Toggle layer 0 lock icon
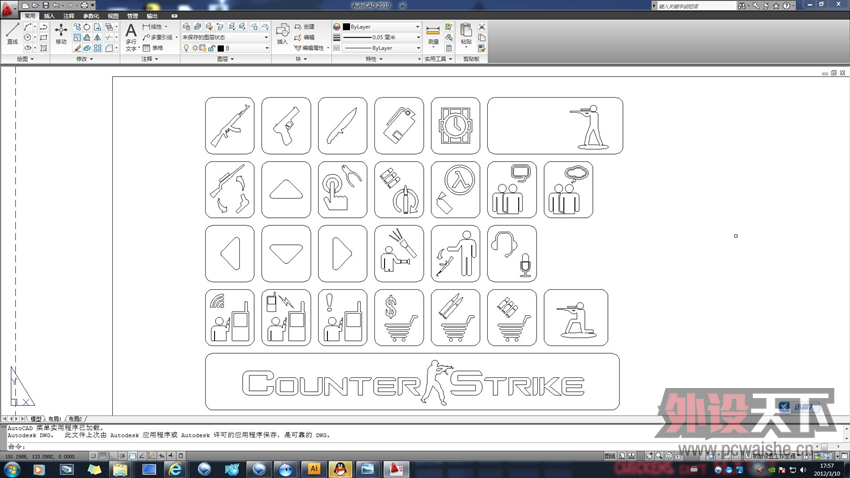 [211, 48]
